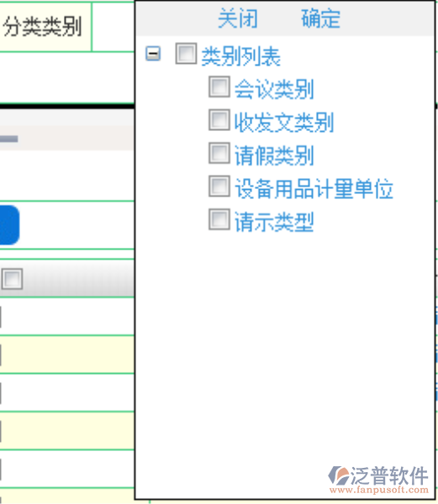Click the 关闭 link to close popup
This screenshot has width=438, height=504.
pyautogui.click(x=238, y=18)
